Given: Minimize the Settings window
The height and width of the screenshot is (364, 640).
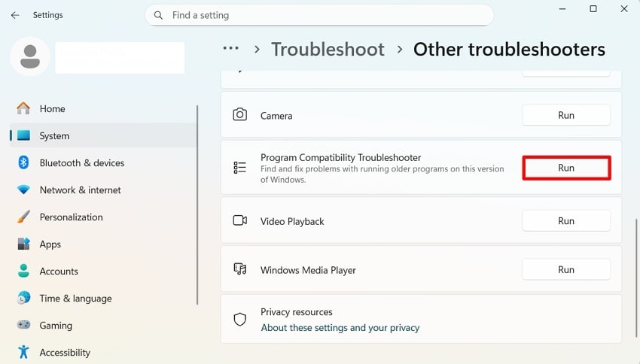Looking at the screenshot, I should tap(562, 8).
